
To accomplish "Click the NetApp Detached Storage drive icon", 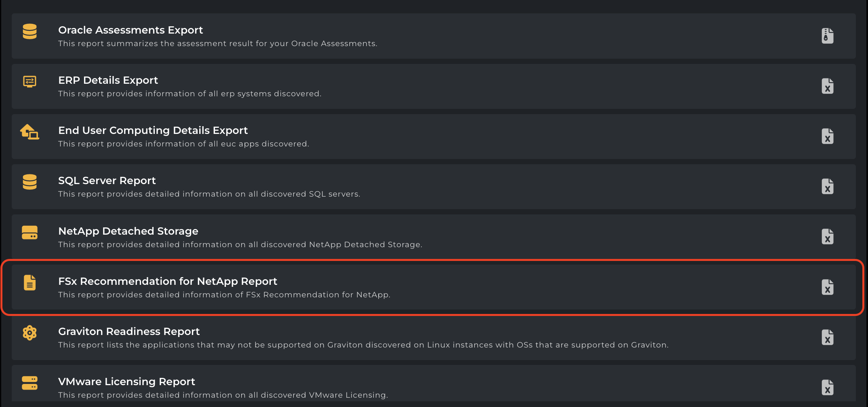I will point(30,233).
